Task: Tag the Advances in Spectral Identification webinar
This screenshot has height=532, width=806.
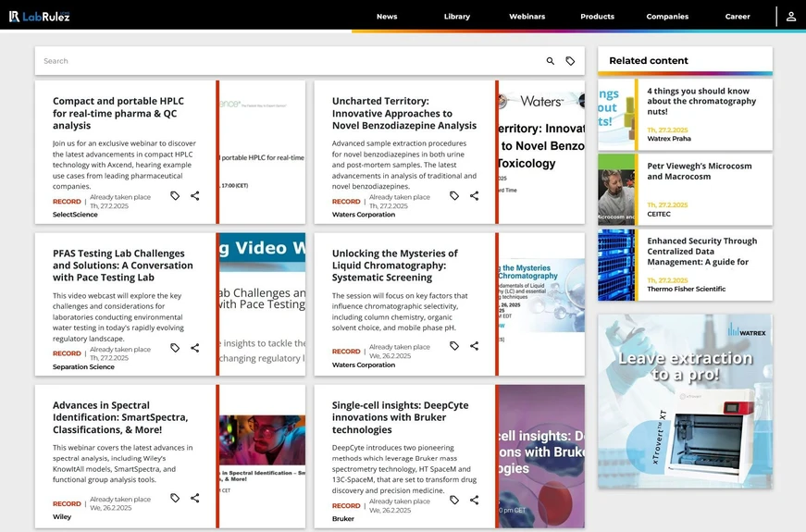Action: (x=175, y=498)
